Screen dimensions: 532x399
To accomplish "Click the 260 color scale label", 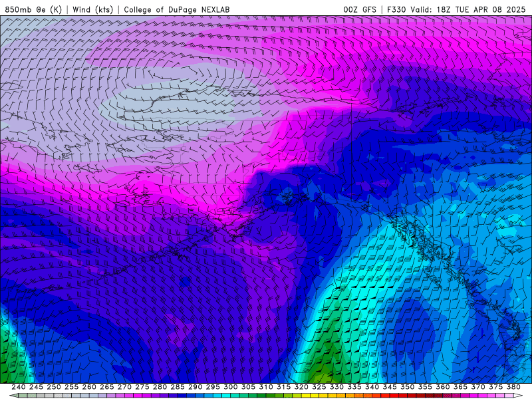I will coord(89,387).
